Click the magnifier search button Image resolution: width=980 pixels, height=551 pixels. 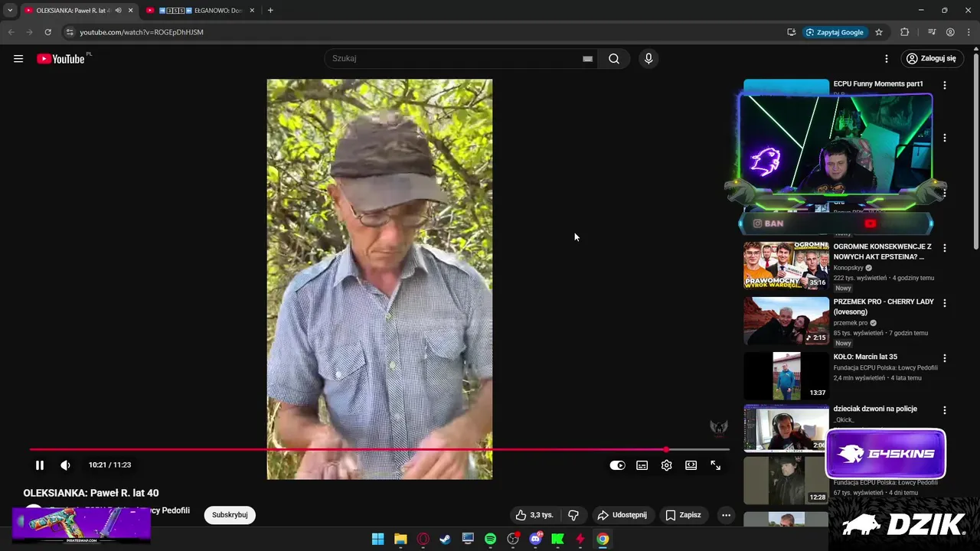[614, 58]
